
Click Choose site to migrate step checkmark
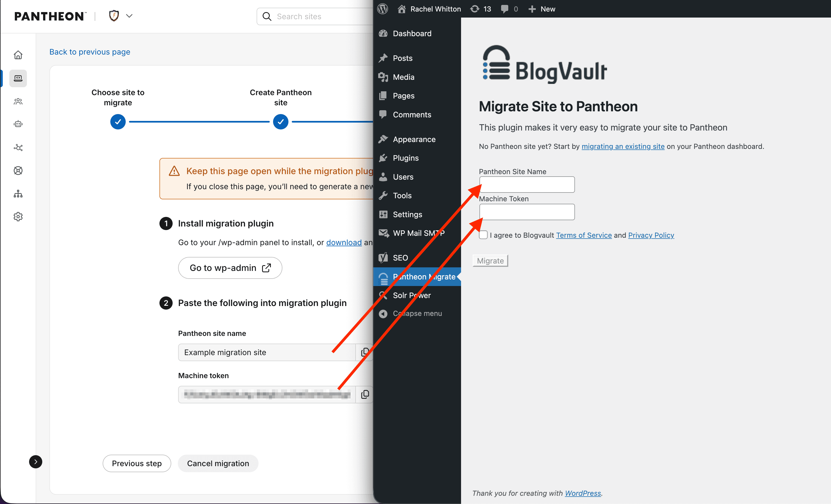coord(118,122)
